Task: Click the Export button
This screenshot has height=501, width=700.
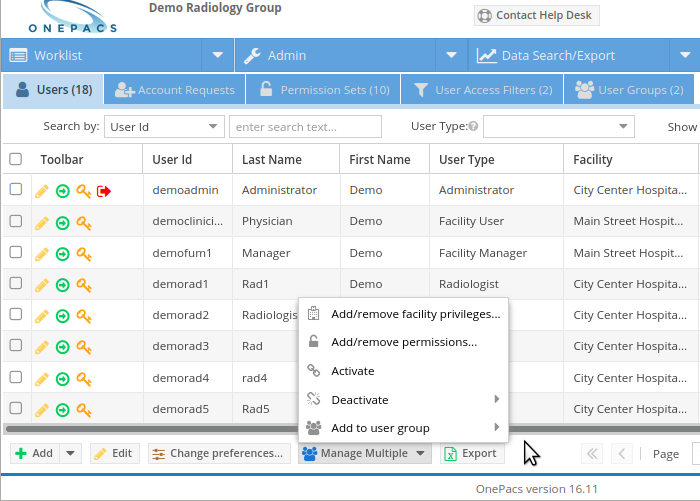Action: click(472, 453)
